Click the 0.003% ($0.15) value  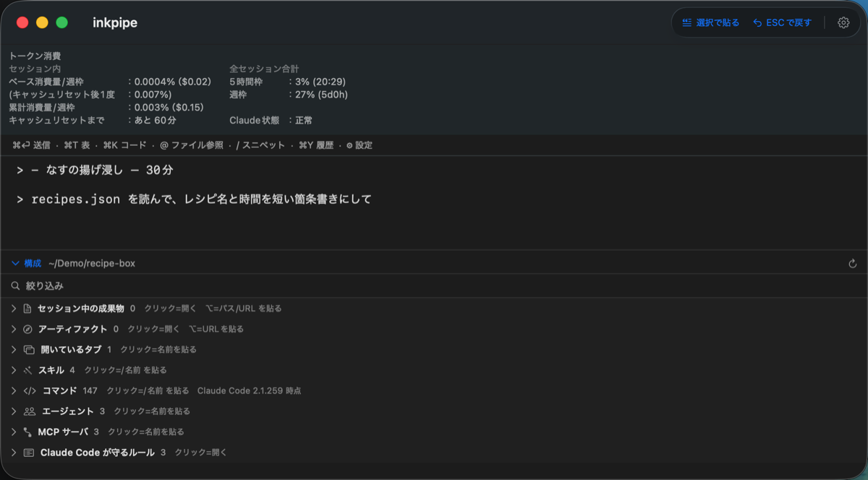click(x=169, y=107)
